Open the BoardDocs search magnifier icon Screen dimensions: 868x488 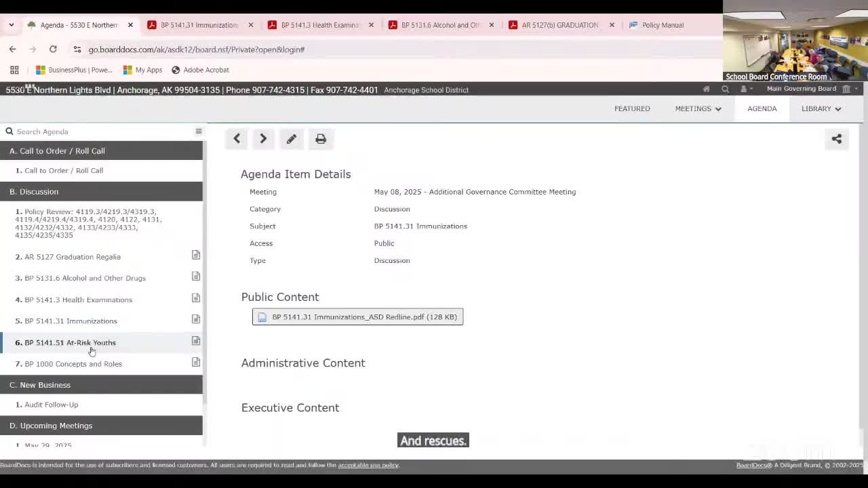point(725,89)
